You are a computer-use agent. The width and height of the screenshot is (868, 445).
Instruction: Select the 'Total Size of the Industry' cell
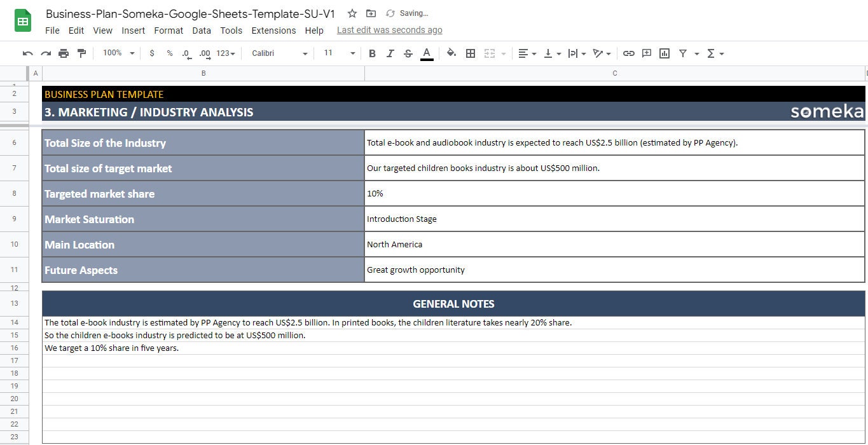203,142
